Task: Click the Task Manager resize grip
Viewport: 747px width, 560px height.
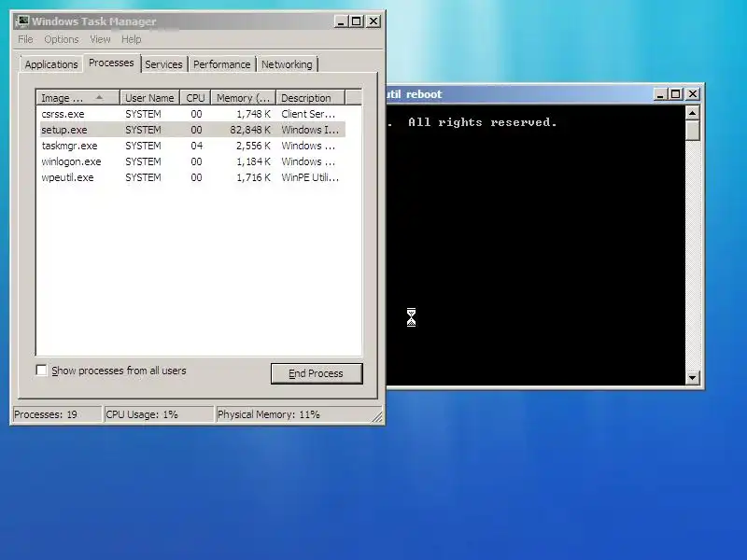Action: pyautogui.click(x=377, y=417)
